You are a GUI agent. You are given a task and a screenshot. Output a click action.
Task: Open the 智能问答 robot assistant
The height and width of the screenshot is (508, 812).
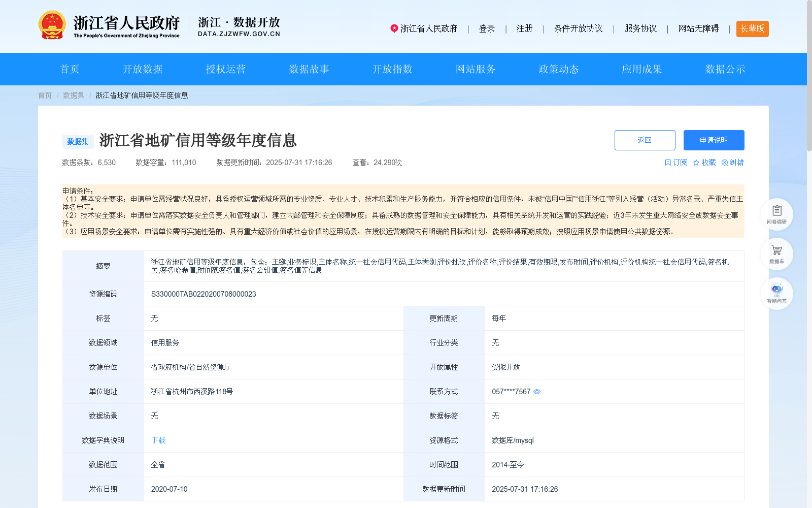coord(776,293)
